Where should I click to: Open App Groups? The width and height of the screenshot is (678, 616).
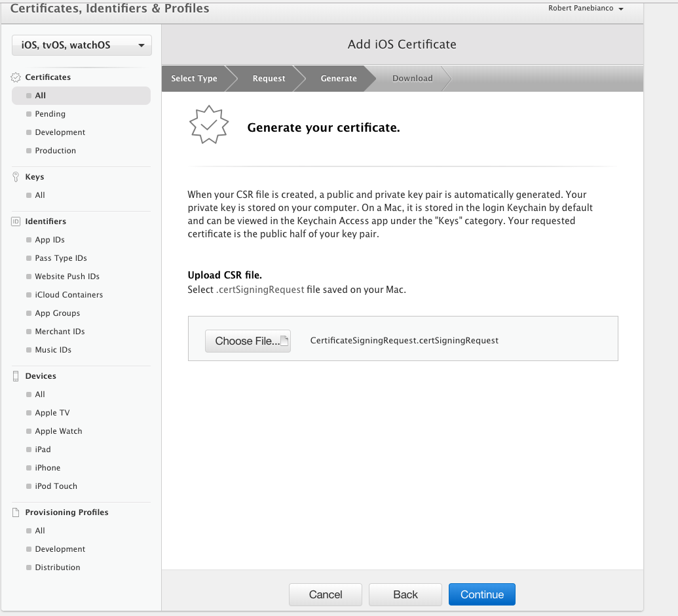click(x=58, y=313)
